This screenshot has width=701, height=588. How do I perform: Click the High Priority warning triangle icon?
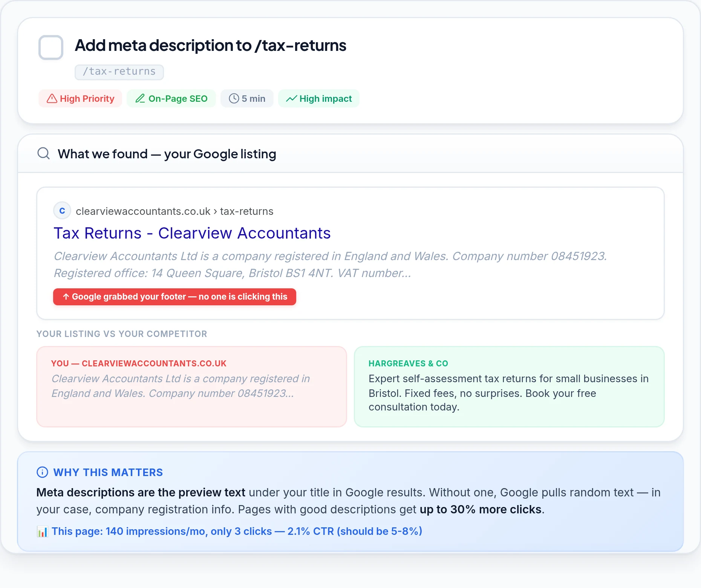pos(52,99)
